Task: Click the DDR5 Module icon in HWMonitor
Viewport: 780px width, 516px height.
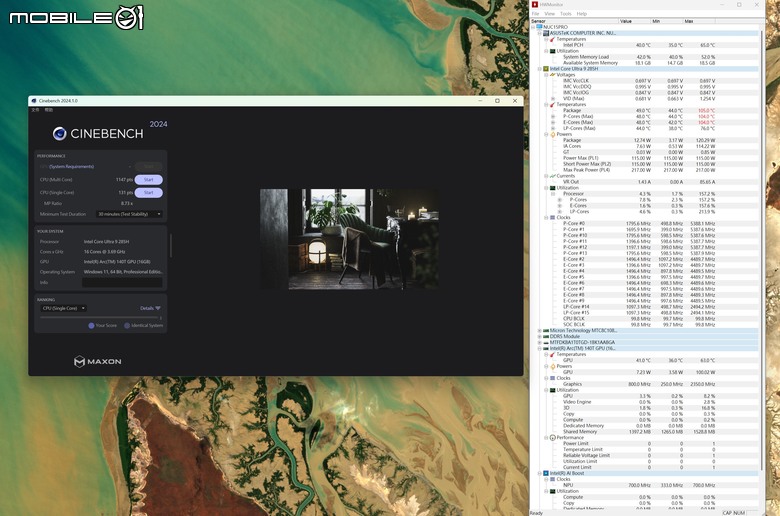Action: [x=546, y=336]
